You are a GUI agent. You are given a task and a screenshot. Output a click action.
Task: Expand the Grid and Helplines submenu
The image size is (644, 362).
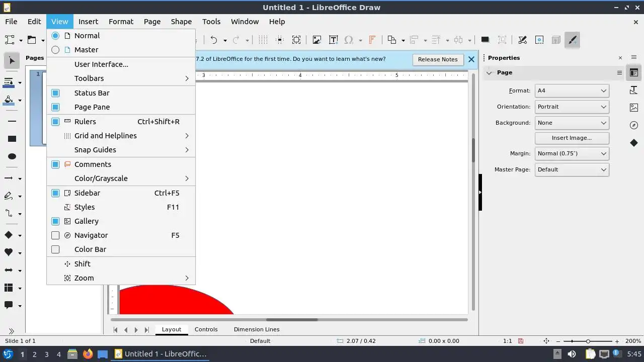pos(121,136)
